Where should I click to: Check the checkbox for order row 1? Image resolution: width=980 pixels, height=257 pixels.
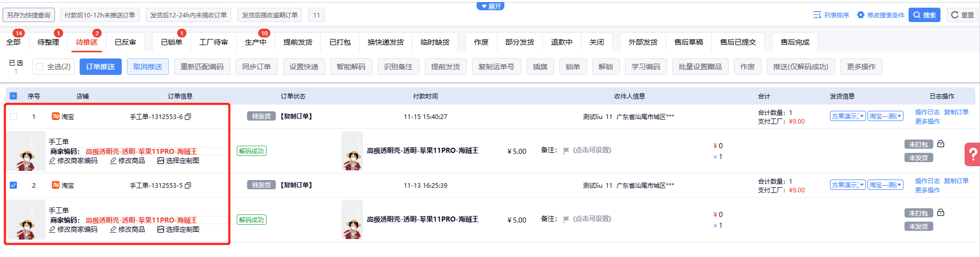(x=13, y=116)
